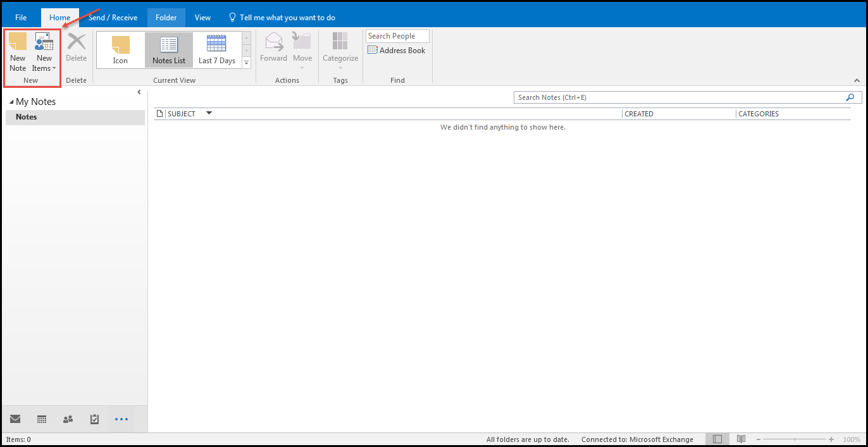Minimize the folder pane
Viewport: 868px width, 447px height.
pyautogui.click(x=139, y=92)
